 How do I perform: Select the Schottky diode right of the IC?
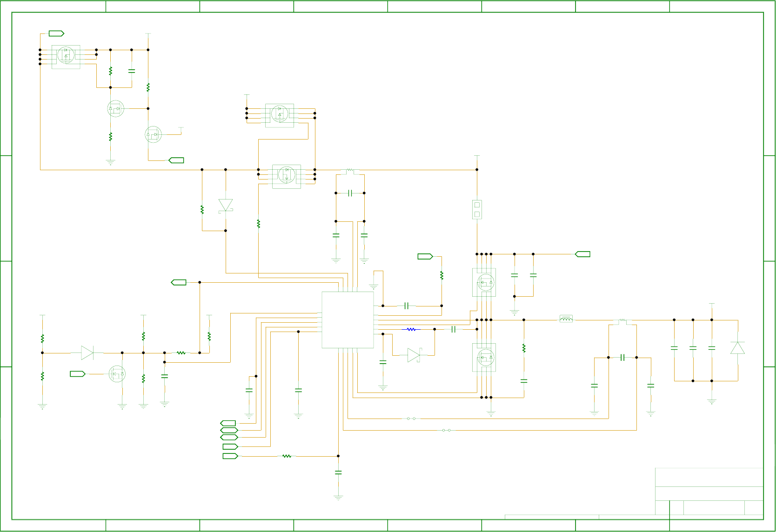[x=414, y=355]
